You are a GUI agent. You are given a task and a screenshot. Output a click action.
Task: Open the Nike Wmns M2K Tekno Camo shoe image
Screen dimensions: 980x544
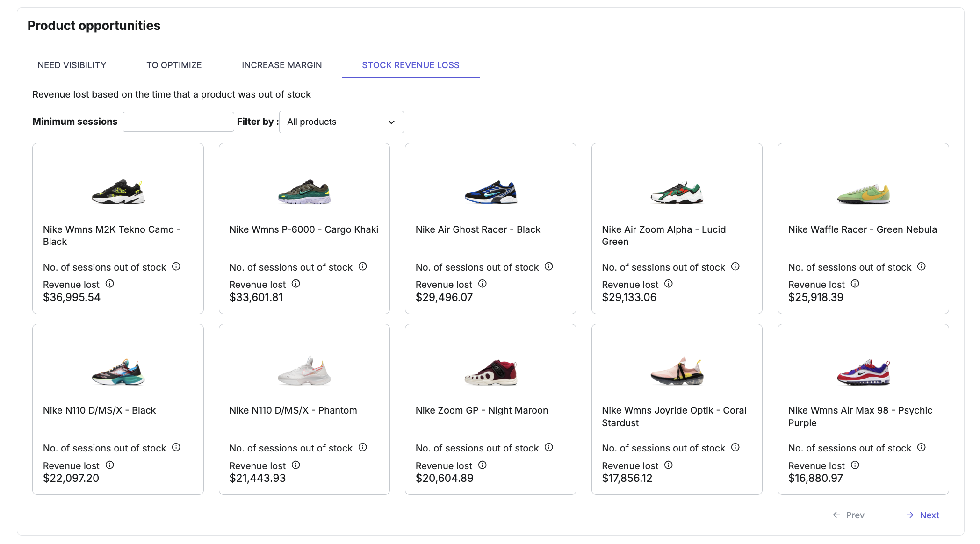[x=118, y=192]
